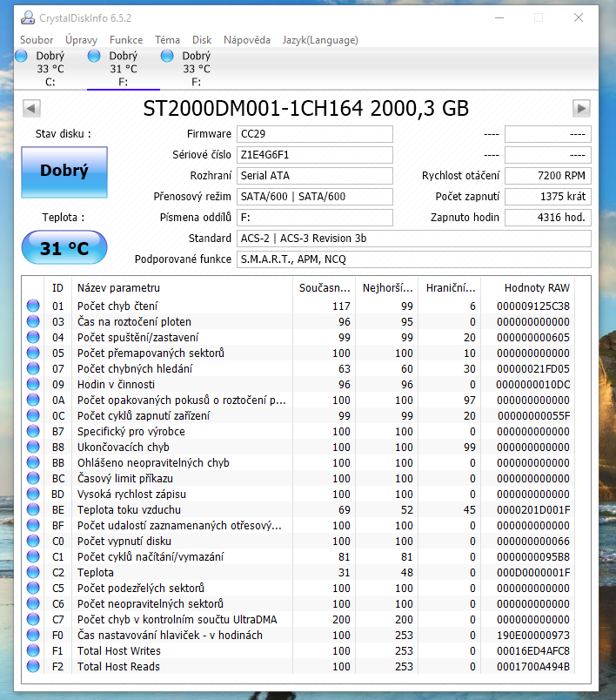Viewport: 616px width, 700px height.
Task: Click status icon for Počet přemapovaných sektorů
Action: [x=33, y=353]
